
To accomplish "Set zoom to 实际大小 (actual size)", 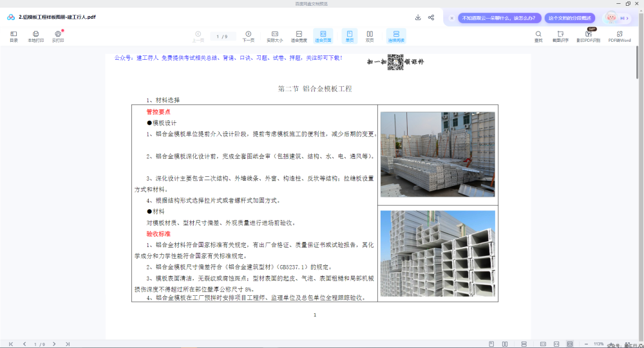I will [275, 36].
